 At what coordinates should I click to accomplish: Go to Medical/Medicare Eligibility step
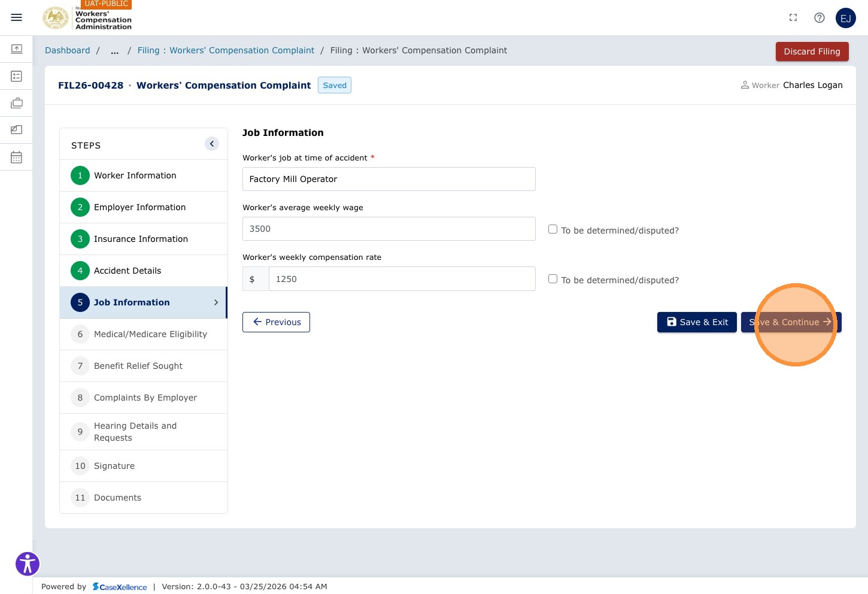click(144, 334)
